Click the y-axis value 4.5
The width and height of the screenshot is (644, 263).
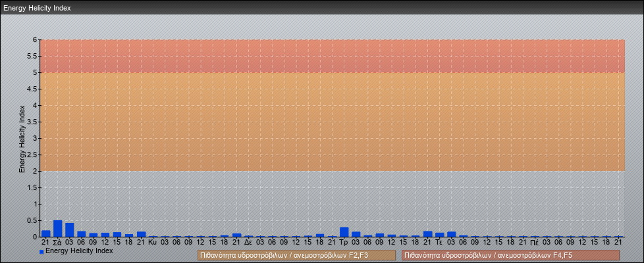pos(32,89)
